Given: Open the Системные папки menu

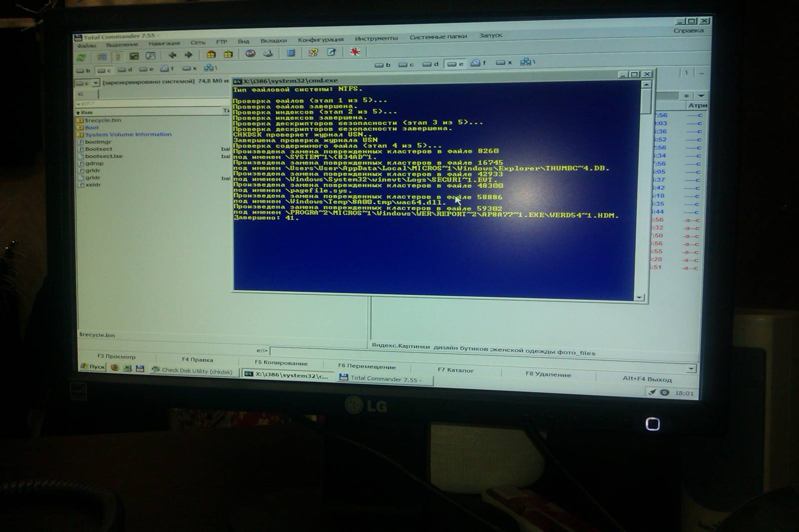Looking at the screenshot, I should 438,36.
